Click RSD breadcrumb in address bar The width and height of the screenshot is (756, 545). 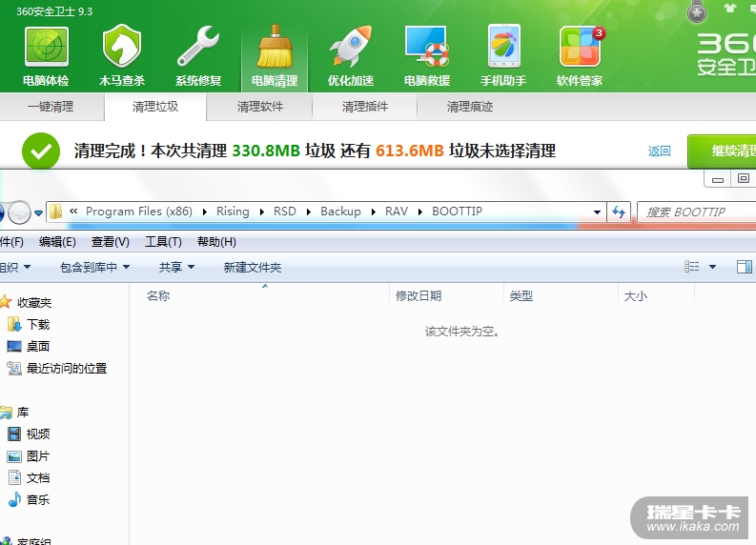click(284, 212)
